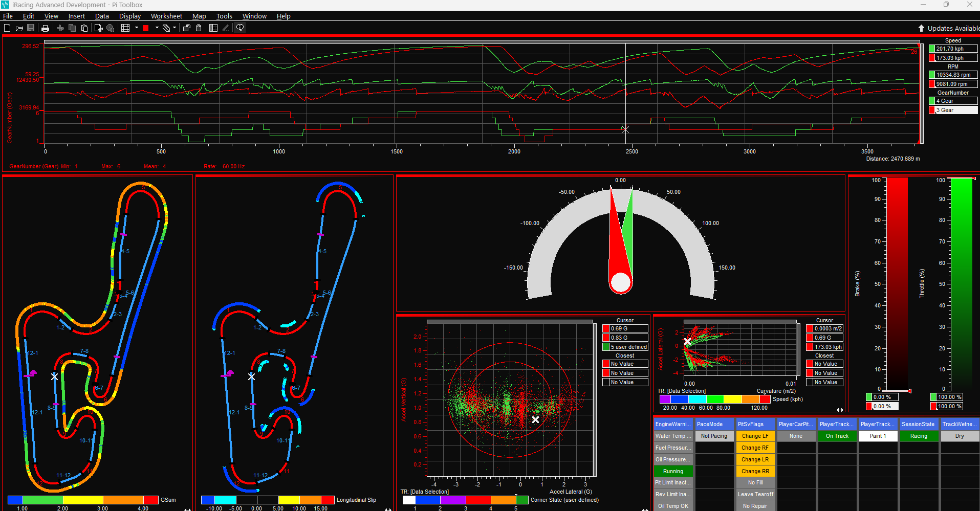Viewport: 980px width, 511px height.
Task: Click the SessionState column header
Action: [x=919, y=424]
